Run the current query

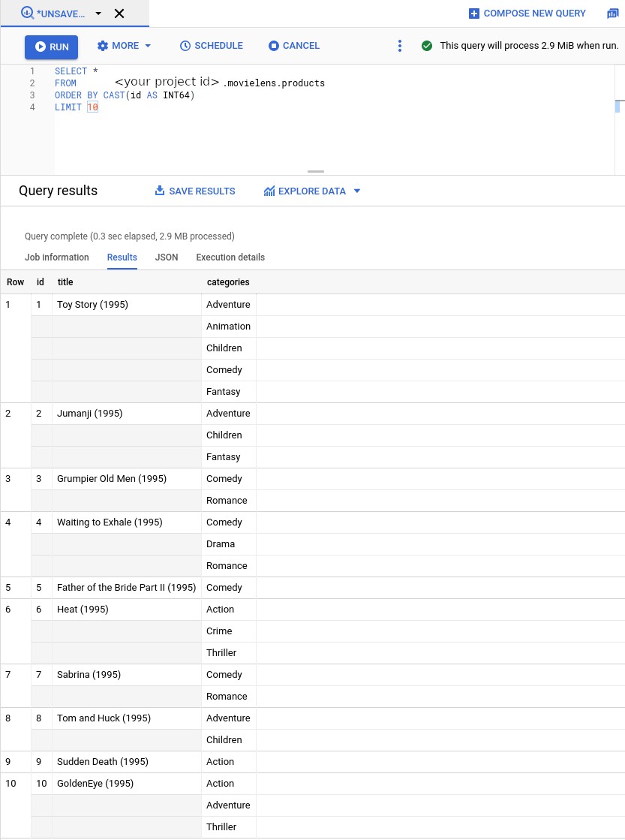tap(51, 47)
